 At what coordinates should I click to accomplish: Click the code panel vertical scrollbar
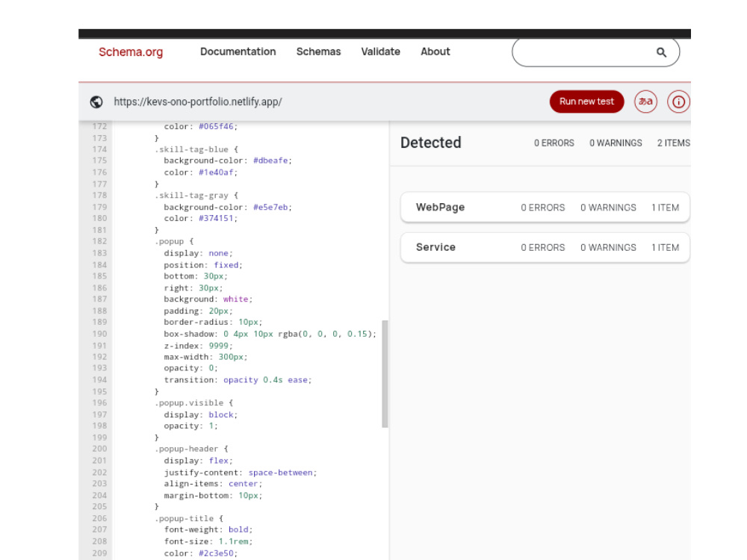[x=385, y=374]
